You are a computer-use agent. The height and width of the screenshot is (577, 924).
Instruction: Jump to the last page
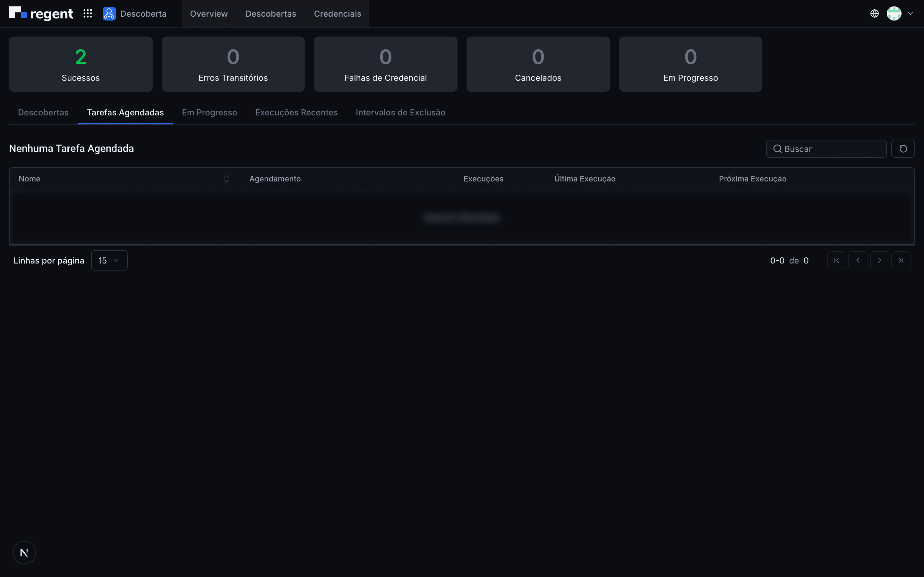tap(901, 260)
